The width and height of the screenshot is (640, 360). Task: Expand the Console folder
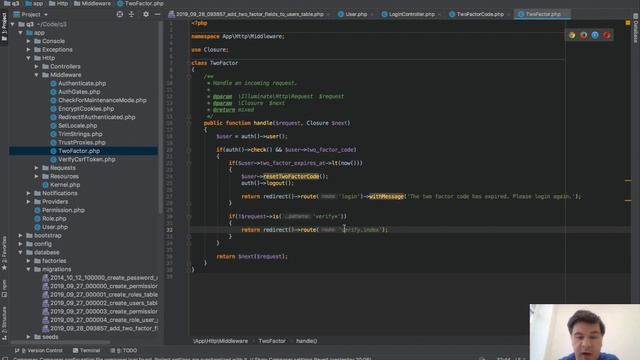tap(29, 41)
